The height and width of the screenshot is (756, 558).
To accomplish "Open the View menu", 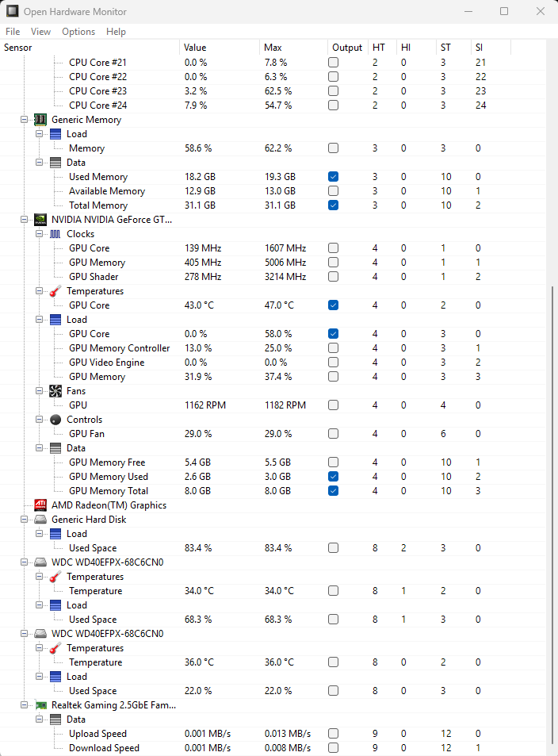I will point(40,32).
